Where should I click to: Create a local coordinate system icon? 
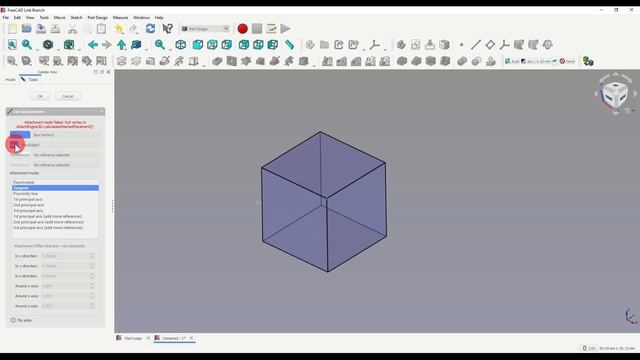pyautogui.click(x=504, y=44)
